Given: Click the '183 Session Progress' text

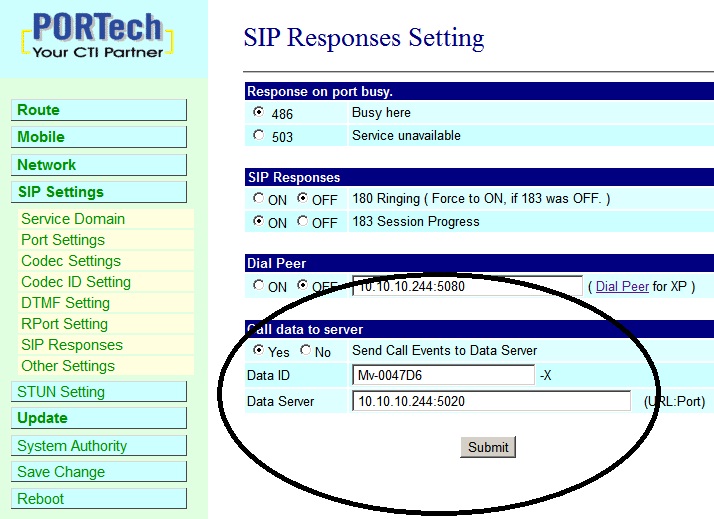Looking at the screenshot, I should tap(416, 221).
